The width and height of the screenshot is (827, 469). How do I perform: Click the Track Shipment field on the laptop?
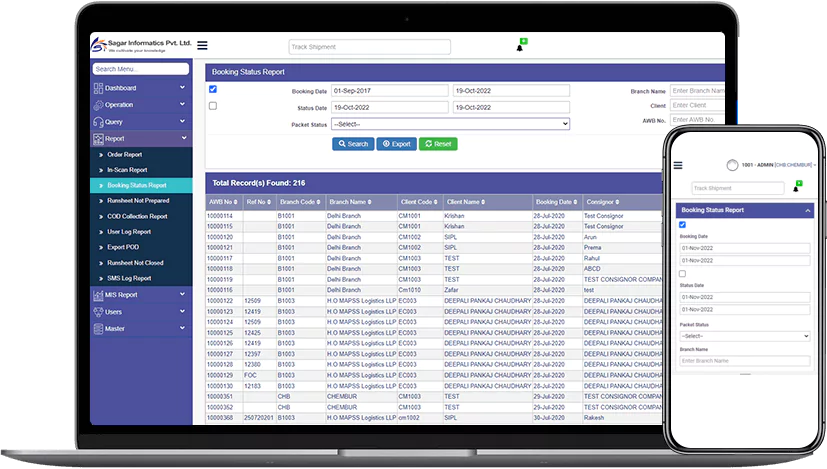coord(370,47)
